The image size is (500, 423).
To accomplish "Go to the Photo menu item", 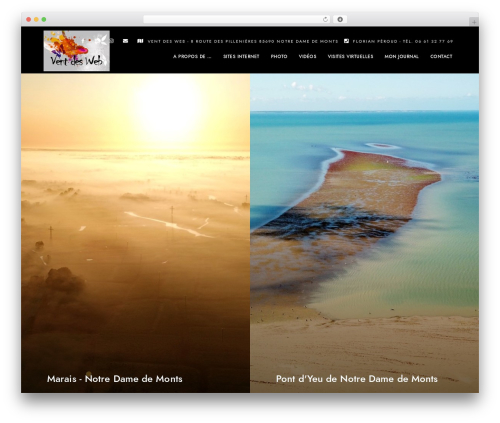I will pyautogui.click(x=279, y=56).
